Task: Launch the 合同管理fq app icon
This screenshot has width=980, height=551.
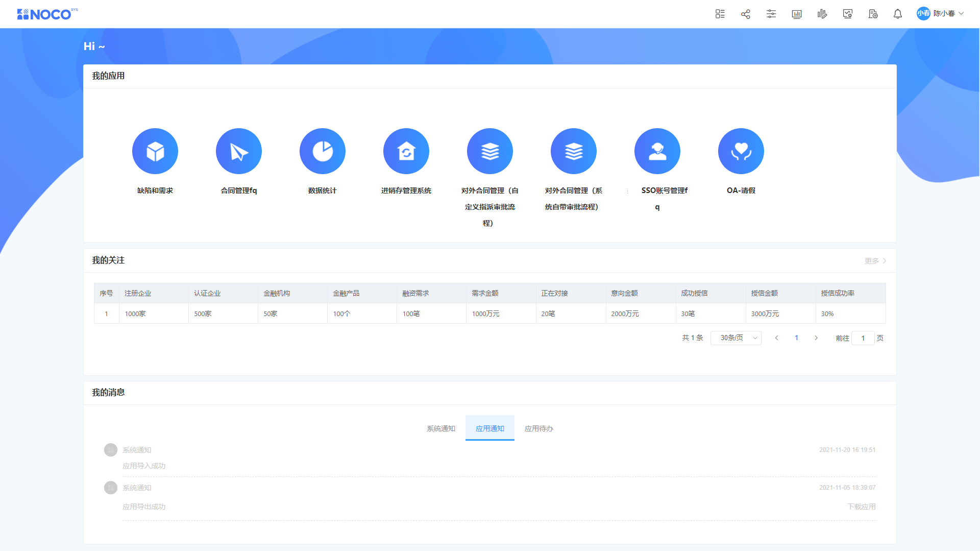Action: pos(239,151)
